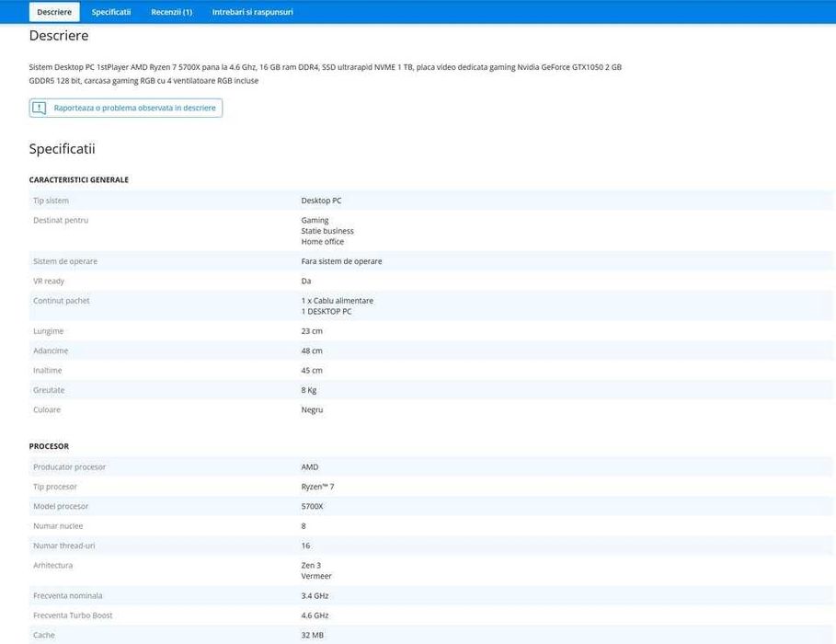Click the Sistem Desktop PC 1stPlayer description text
Image resolution: width=836 pixels, height=644 pixels.
pos(326,75)
